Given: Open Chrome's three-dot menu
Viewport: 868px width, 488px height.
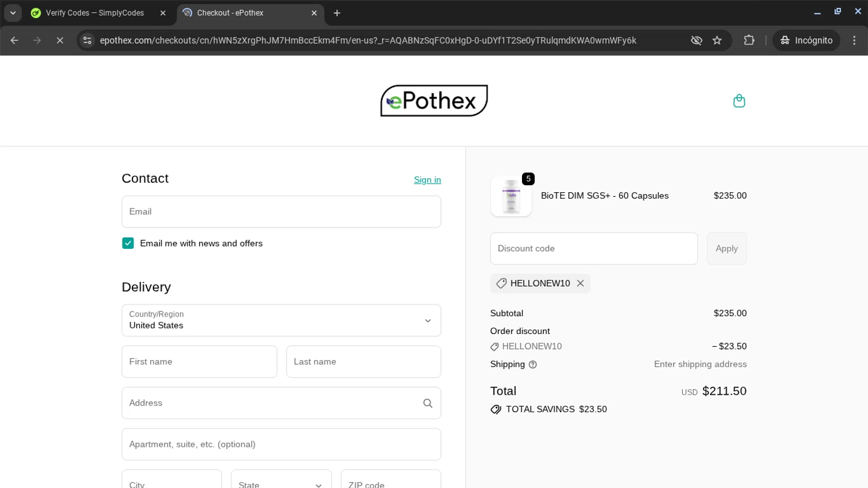Looking at the screenshot, I should coord(854,41).
